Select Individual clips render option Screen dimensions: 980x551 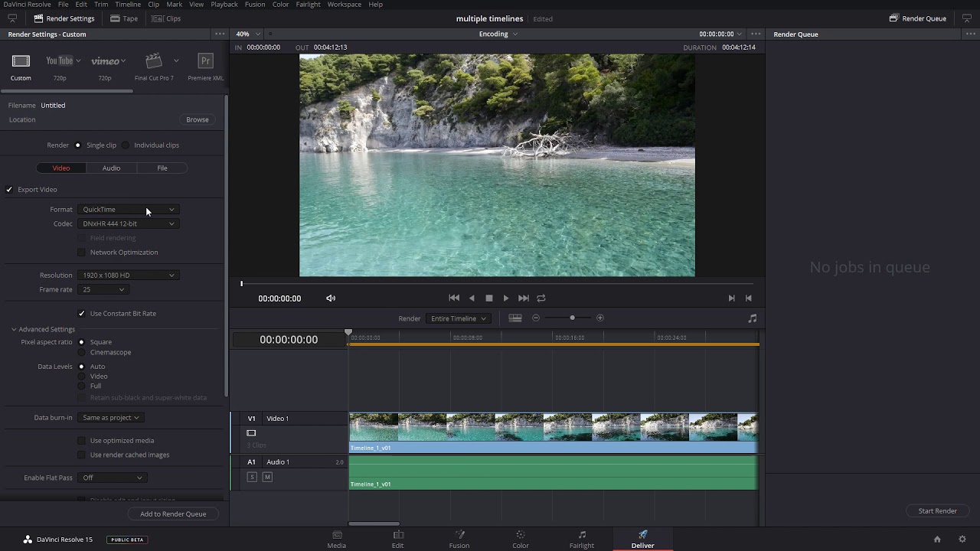(x=126, y=145)
